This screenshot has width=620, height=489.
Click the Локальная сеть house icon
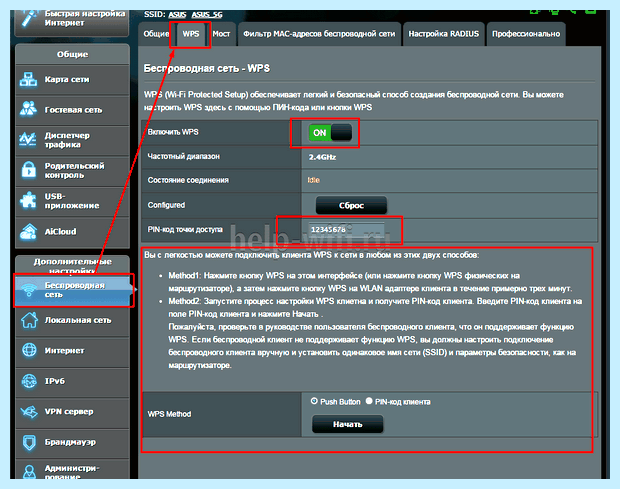point(29,320)
